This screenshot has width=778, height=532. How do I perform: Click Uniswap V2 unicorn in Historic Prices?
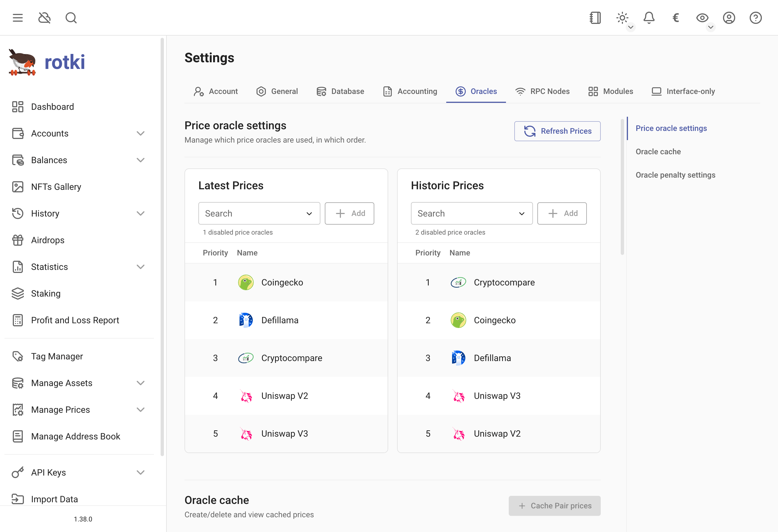pos(458,434)
